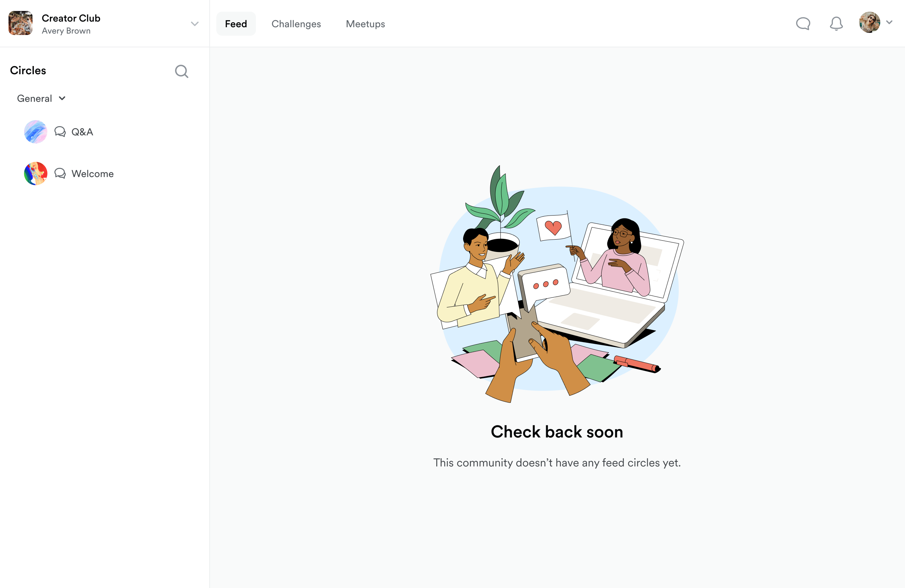Click the Check back soon heading
Viewport: 905px width, 588px height.
click(x=557, y=432)
